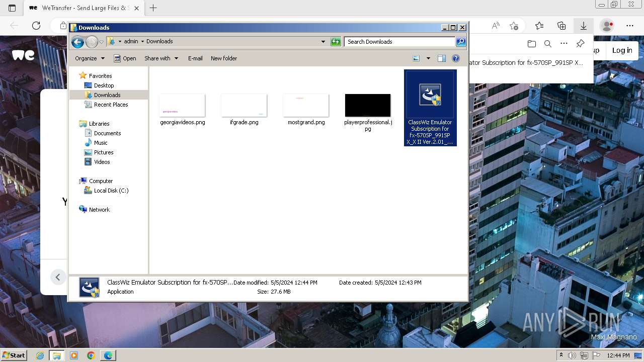Open the Edge Collections icon

click(x=561, y=26)
